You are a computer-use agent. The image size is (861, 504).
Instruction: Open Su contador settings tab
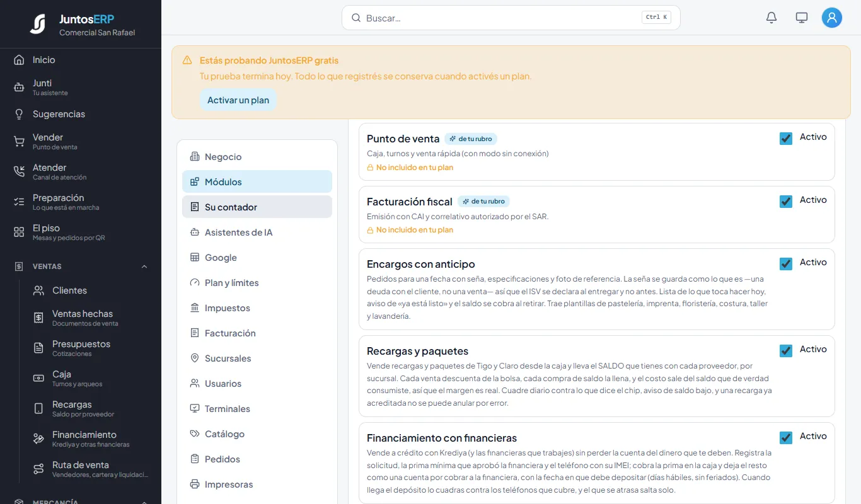pos(257,207)
